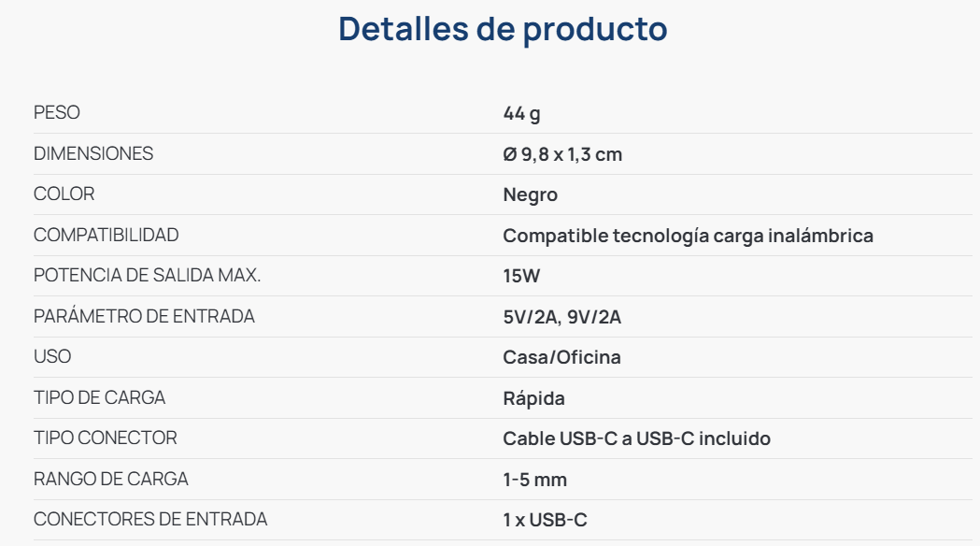
Task: Select the "44 g" weight value
Action: (521, 114)
